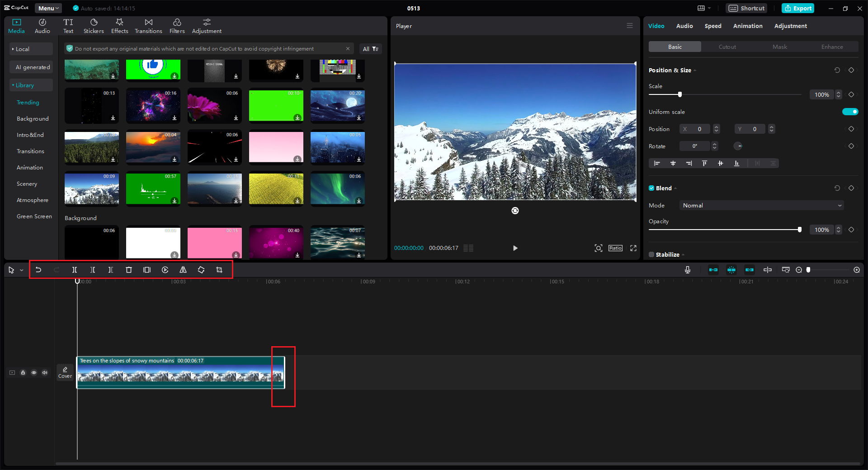Rotate the selected clip

click(201, 270)
